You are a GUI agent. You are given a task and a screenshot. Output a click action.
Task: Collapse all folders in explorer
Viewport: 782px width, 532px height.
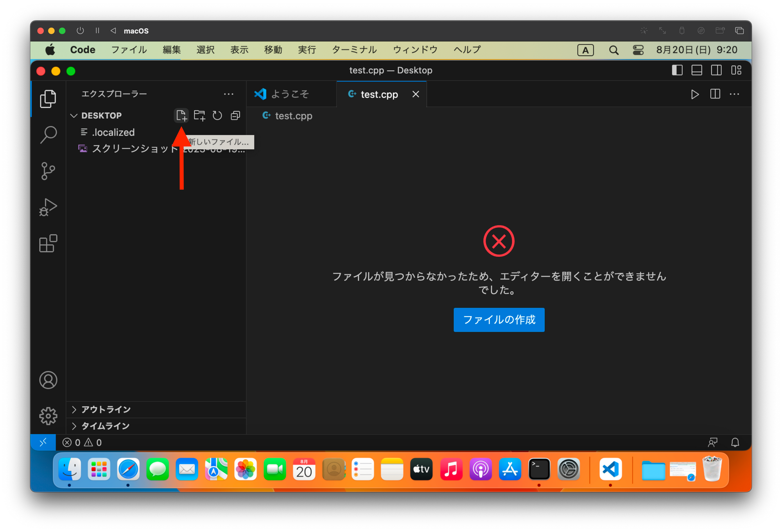click(235, 115)
